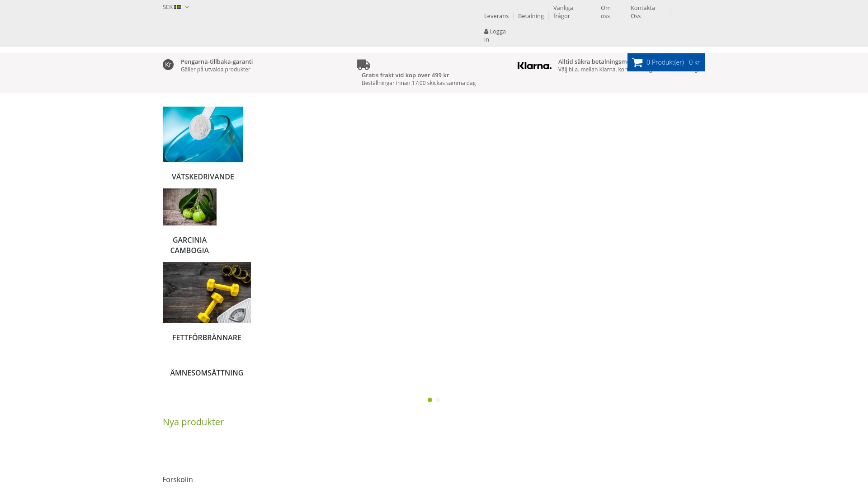This screenshot has height=488, width=868.
Task: Open the SEK currency dropdown arrow
Action: pos(187,7)
